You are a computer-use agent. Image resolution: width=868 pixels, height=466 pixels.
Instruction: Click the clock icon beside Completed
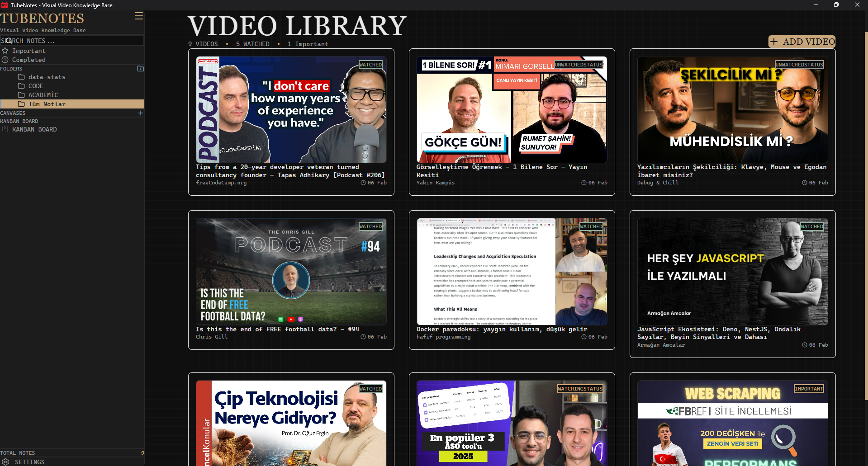[5, 60]
